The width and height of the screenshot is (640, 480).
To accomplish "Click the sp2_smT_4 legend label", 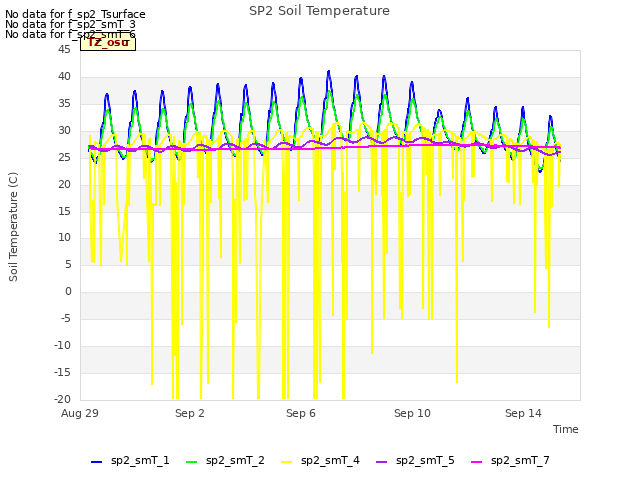I will tap(330, 461).
